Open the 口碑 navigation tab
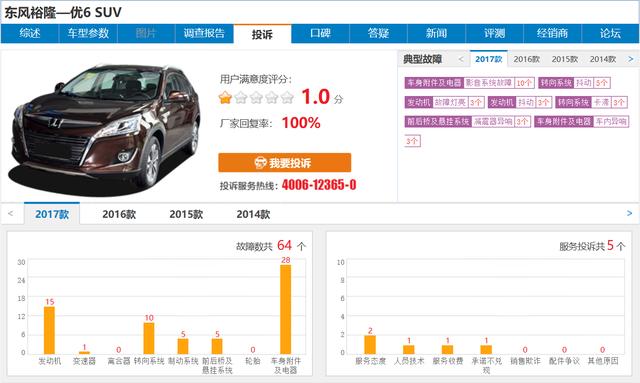Image resolution: width=640 pixels, height=383 pixels. [x=320, y=33]
